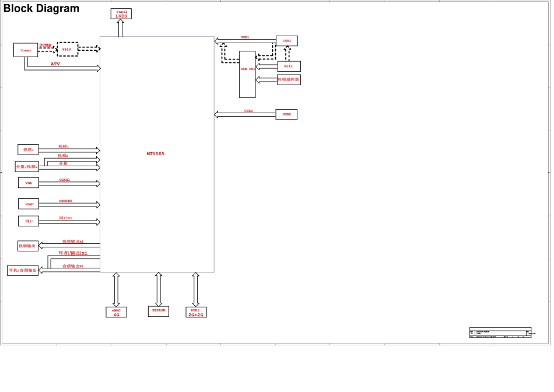This screenshot has width=554, height=392.
Task: Click the 分量/视频2 input block
Action: (27, 166)
